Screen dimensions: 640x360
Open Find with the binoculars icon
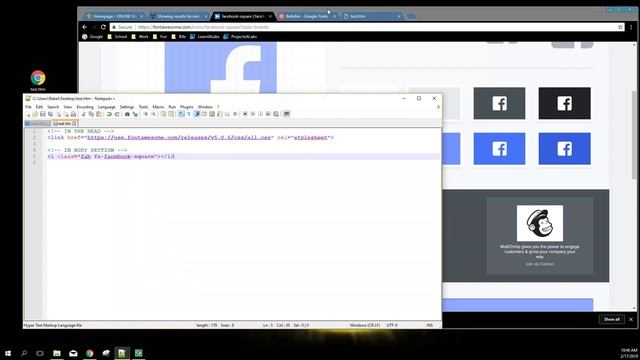[x=127, y=114]
